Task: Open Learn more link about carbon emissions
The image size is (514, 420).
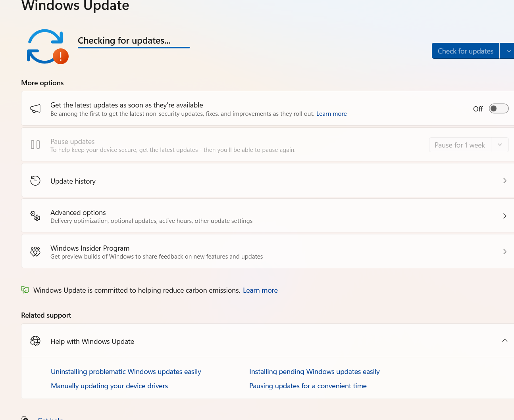Action: [260, 290]
